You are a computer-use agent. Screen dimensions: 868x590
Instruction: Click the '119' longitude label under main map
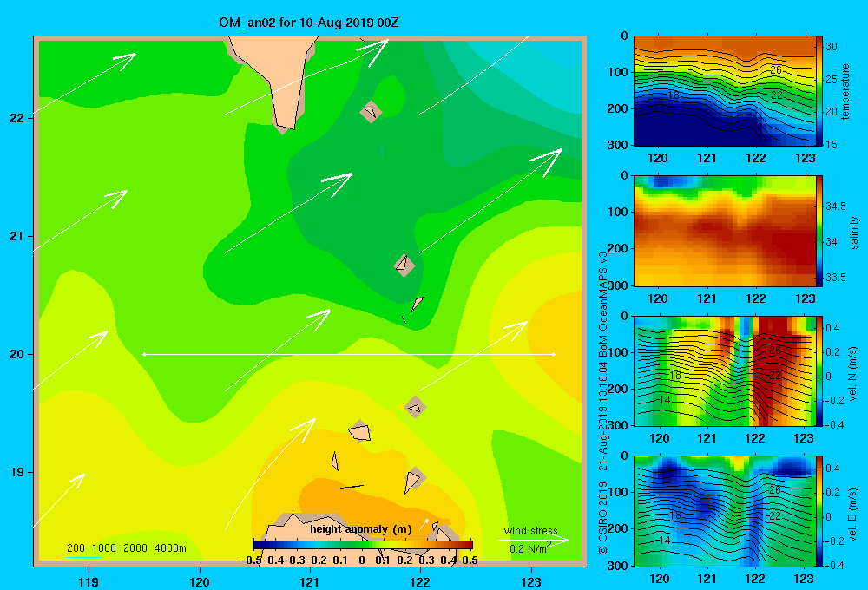pyautogui.click(x=89, y=581)
